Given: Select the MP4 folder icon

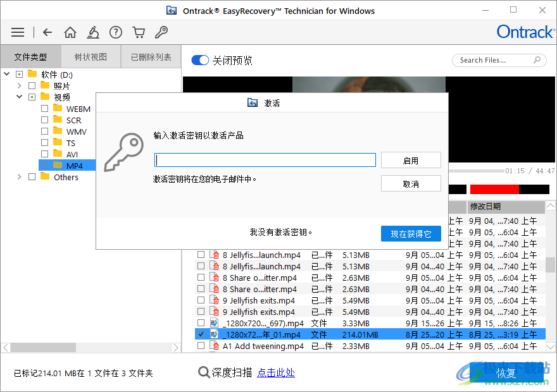Looking at the screenshot, I should pos(58,164).
